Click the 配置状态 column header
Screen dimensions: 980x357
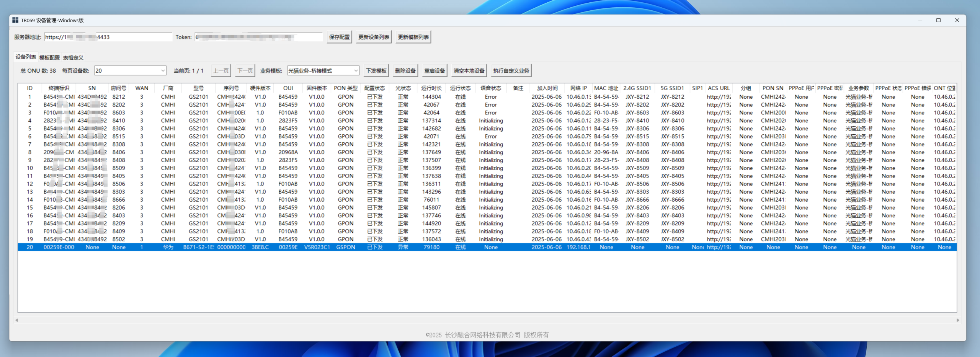[374, 88]
